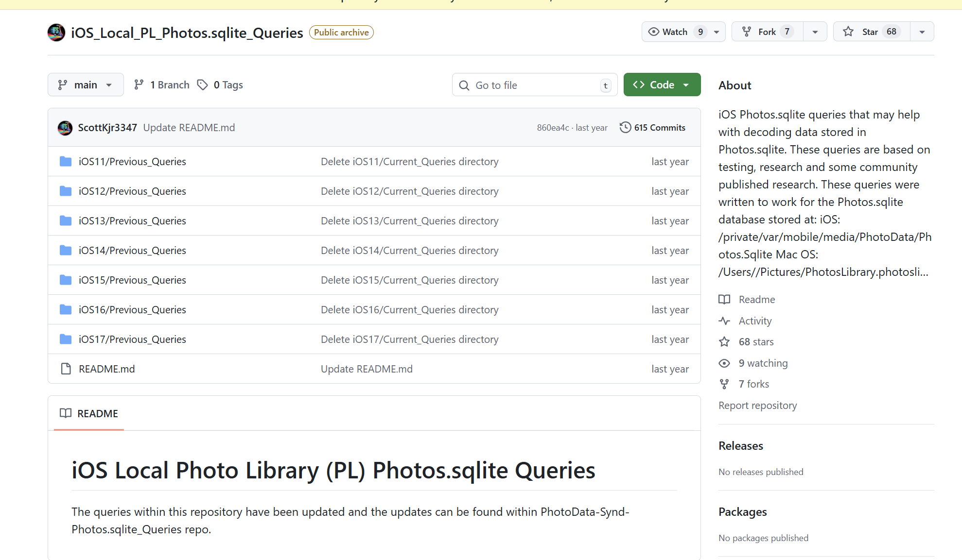View the 68 stars link
The image size is (962, 560).
[756, 342]
